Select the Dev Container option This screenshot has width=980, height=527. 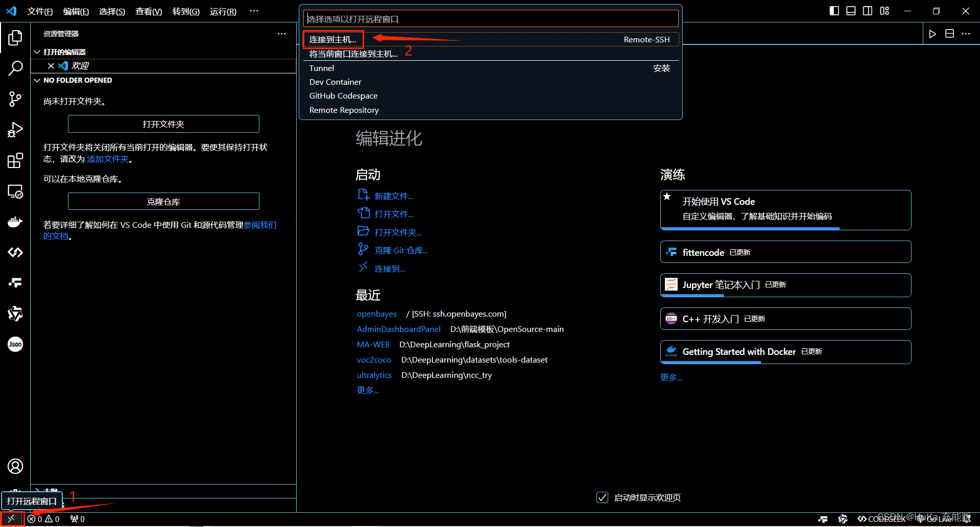coord(491,82)
